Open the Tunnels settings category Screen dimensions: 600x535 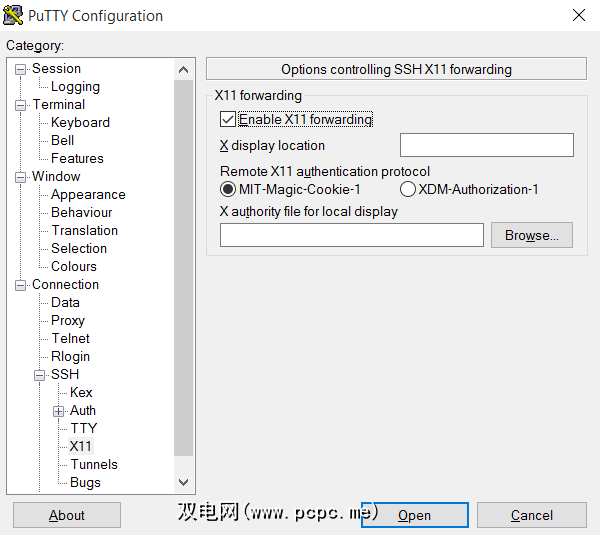coord(94,464)
